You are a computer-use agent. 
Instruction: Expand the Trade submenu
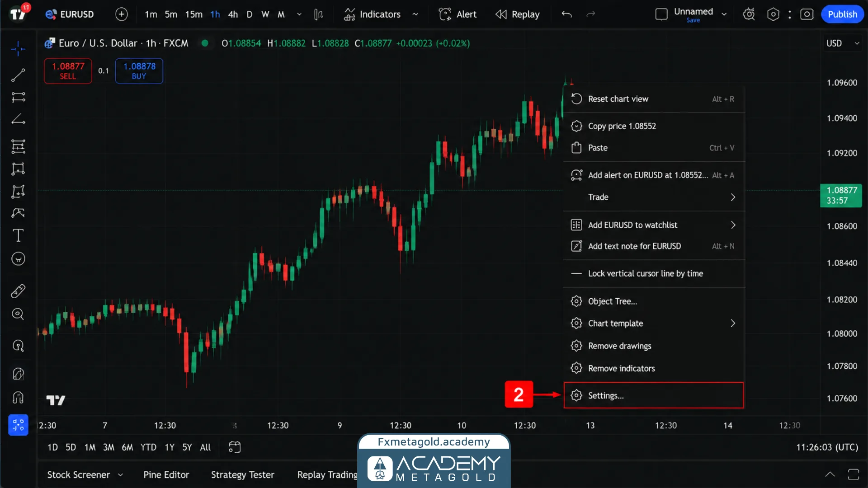pos(654,197)
